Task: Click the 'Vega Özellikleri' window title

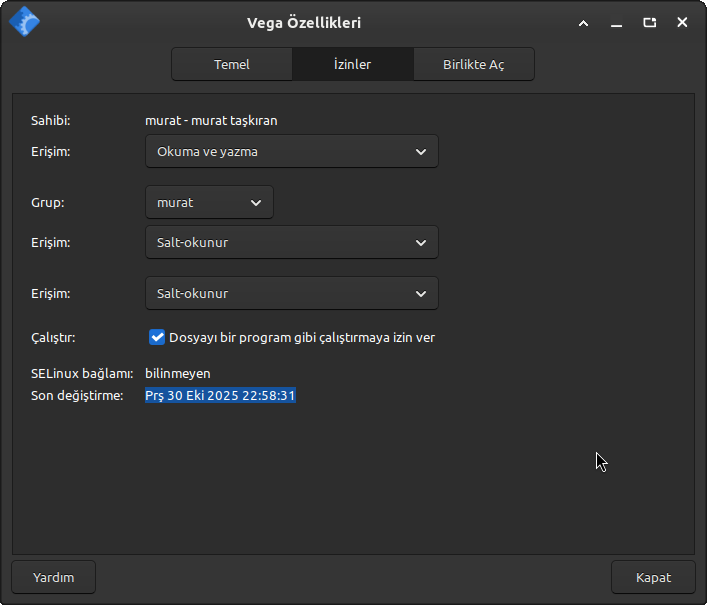Action: click(304, 23)
